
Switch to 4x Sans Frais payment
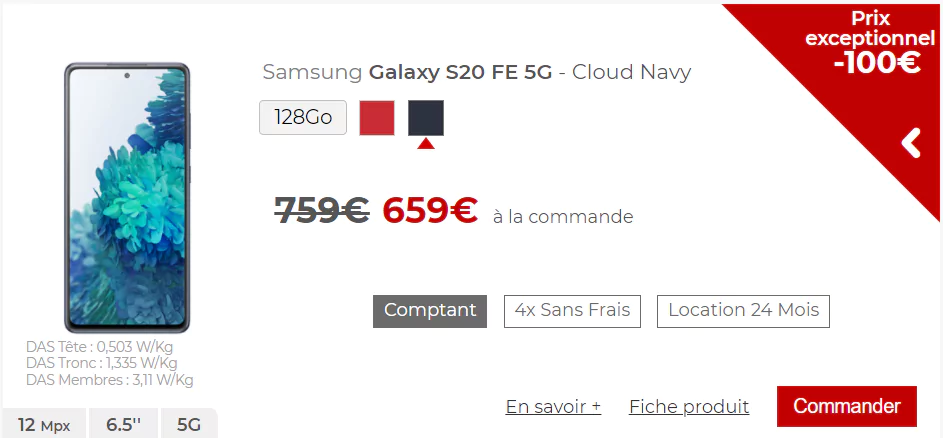coord(573,311)
